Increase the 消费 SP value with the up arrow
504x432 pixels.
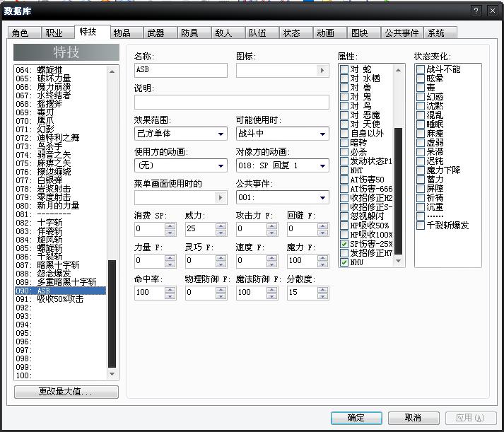[170, 226]
